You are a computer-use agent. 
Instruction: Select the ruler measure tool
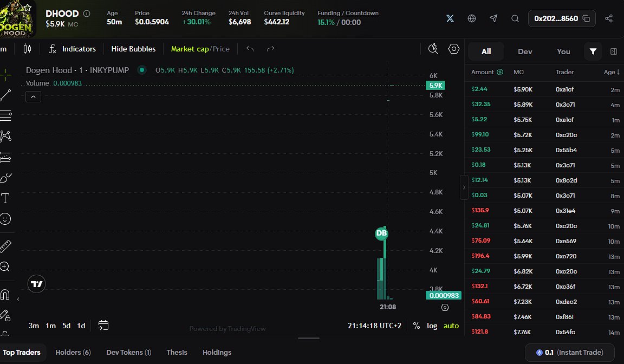(5, 246)
